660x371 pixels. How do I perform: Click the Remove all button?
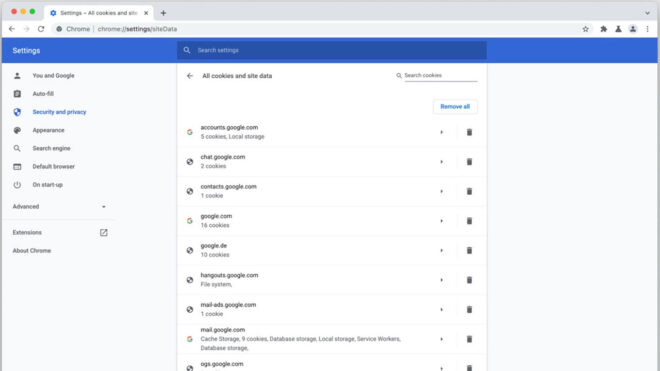pos(455,107)
